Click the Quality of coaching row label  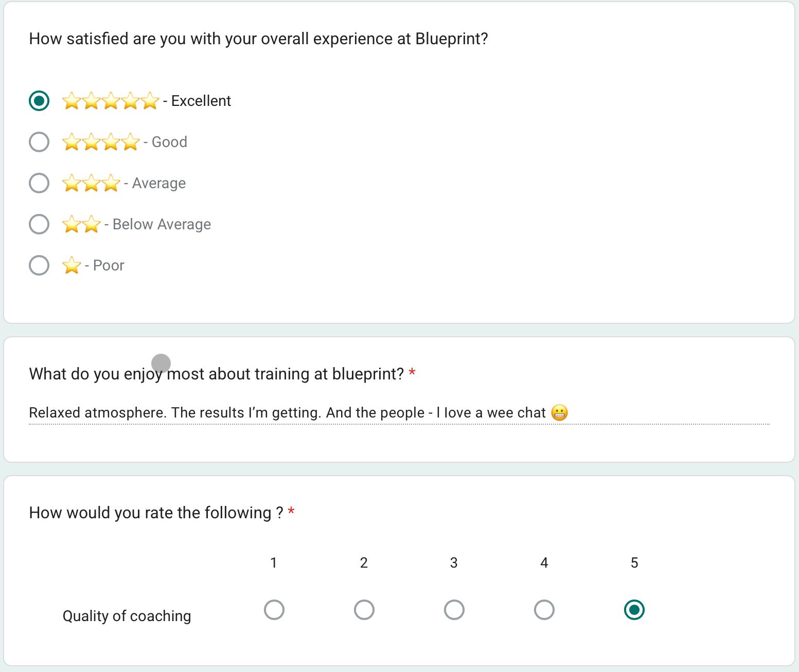pyautogui.click(x=127, y=616)
